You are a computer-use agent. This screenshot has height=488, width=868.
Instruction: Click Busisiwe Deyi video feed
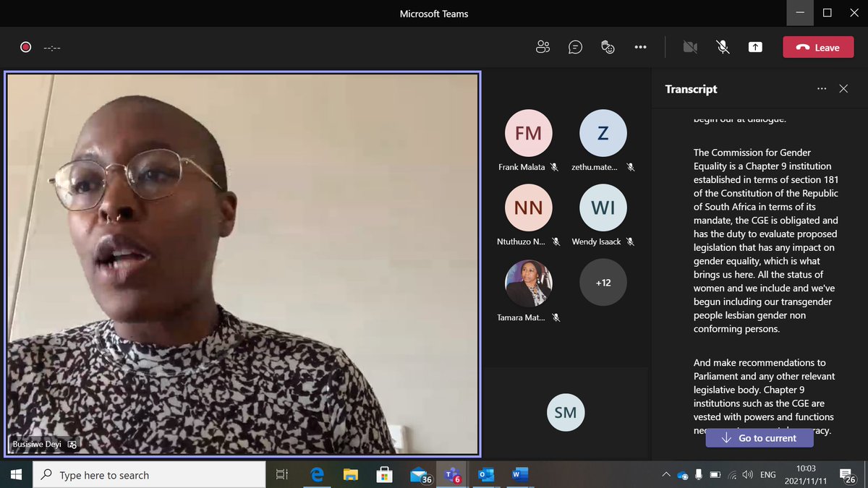pos(242,264)
